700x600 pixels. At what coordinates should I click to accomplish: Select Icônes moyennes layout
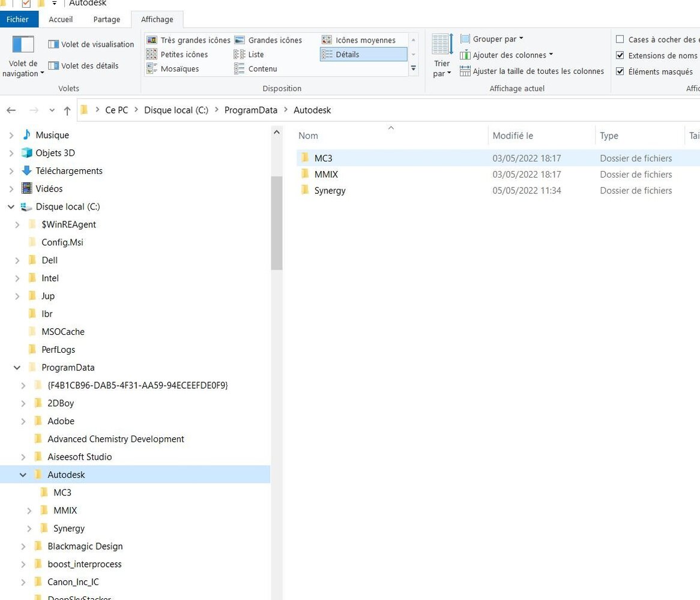coord(358,40)
